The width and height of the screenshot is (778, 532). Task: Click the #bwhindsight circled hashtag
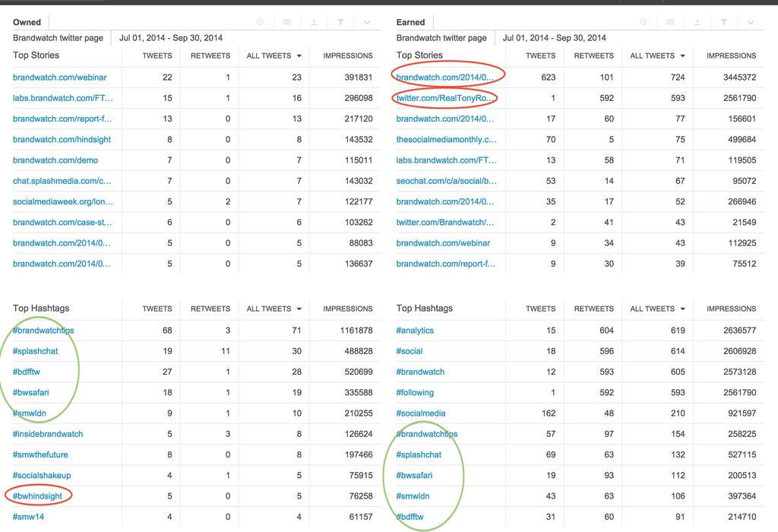click(36, 496)
